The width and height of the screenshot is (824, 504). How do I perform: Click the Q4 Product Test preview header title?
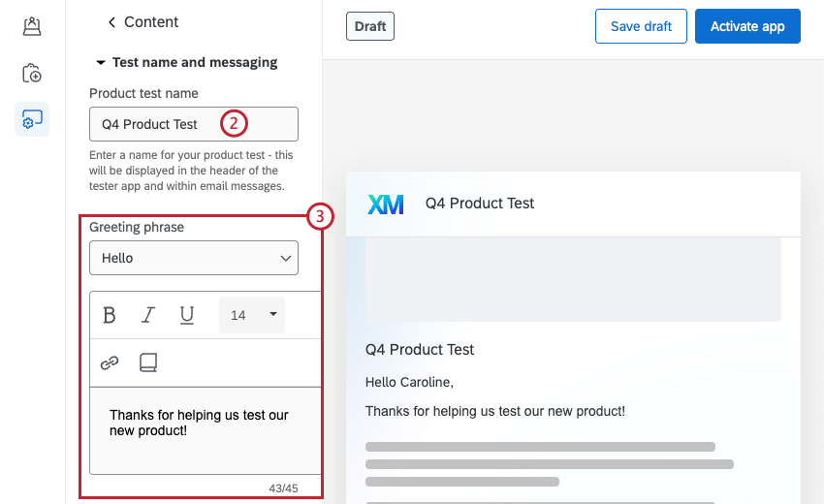[480, 204]
